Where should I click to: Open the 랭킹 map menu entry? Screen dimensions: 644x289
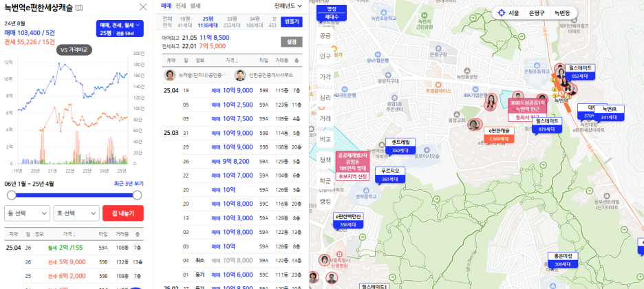pyautogui.click(x=325, y=201)
